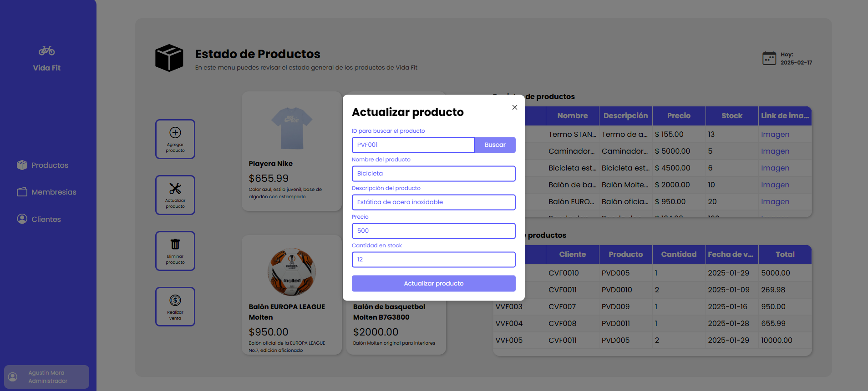Click the Clientes user icon in sidebar

[22, 219]
